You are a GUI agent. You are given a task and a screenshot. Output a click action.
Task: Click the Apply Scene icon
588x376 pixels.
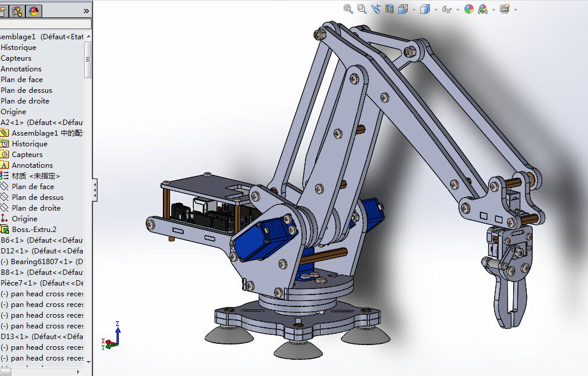coord(483,9)
